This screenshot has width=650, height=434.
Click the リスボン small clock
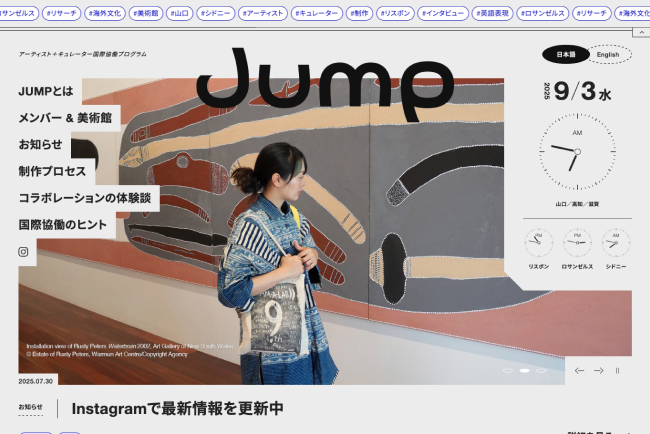click(538, 242)
